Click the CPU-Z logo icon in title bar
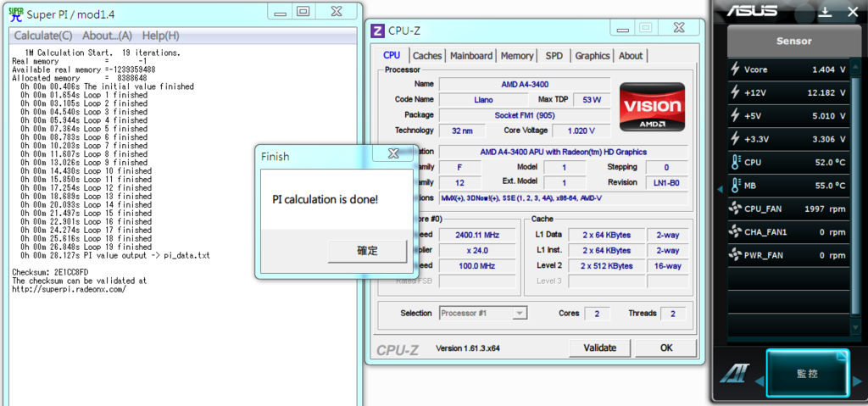The height and width of the screenshot is (406, 868). click(378, 31)
